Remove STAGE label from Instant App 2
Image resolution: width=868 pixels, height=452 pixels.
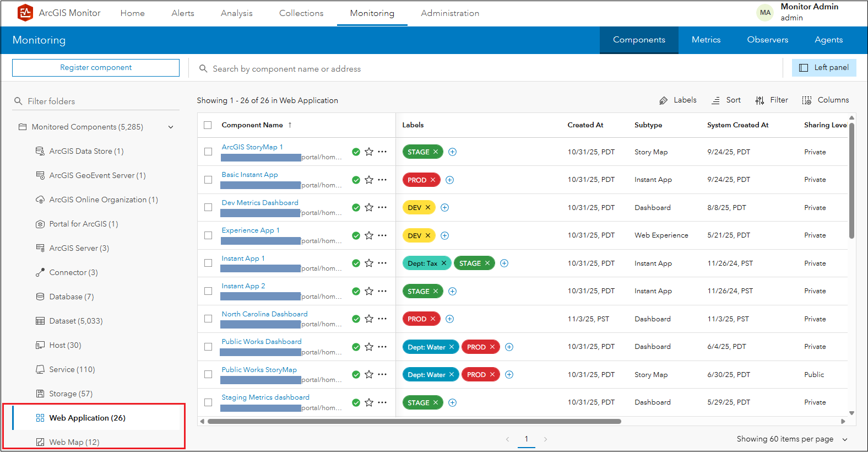click(x=436, y=291)
